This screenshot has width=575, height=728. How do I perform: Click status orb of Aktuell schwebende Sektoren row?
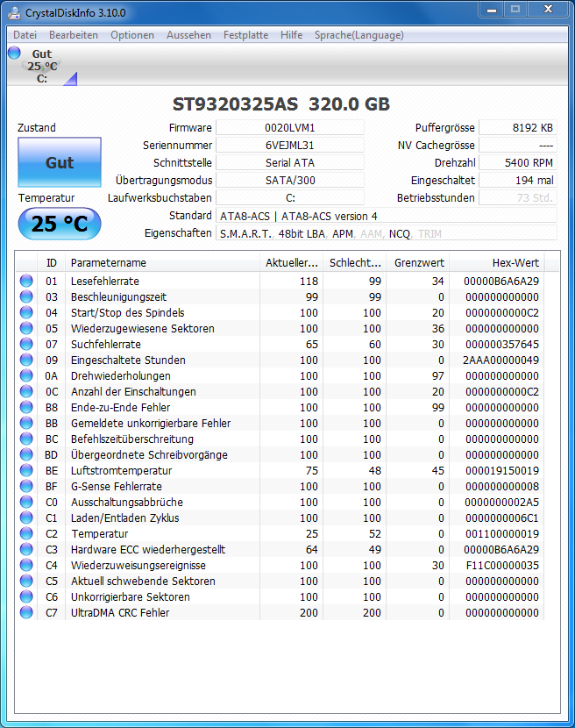(26, 581)
